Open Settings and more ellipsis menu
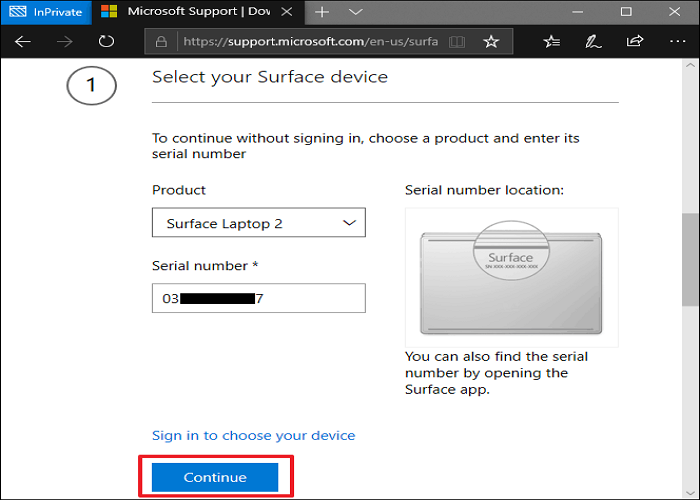 (x=674, y=42)
